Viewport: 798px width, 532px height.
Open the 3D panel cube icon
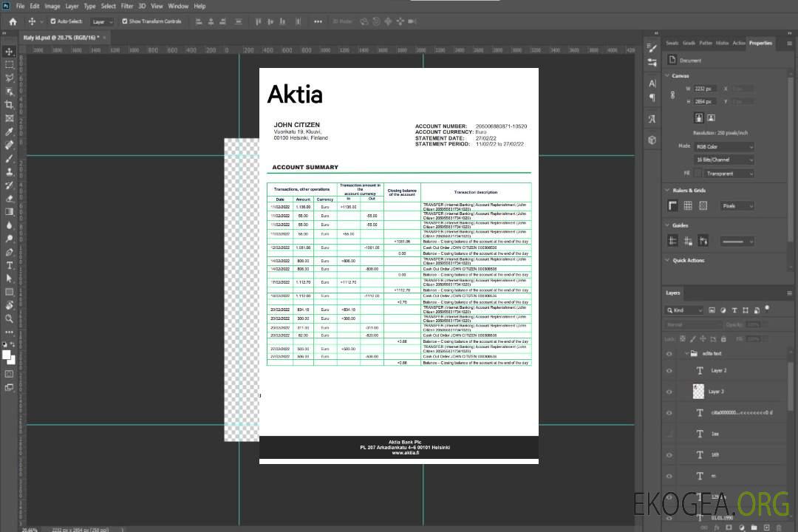[652, 140]
